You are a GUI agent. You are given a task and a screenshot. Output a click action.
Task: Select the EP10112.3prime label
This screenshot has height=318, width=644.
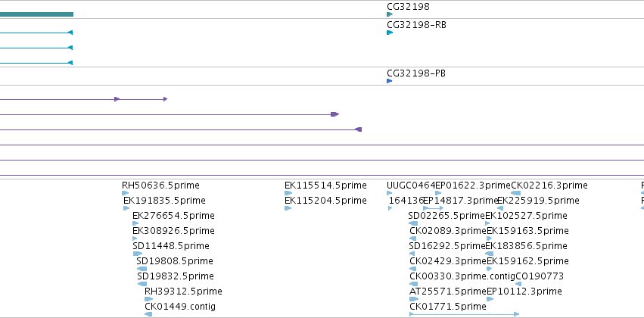pyautogui.click(x=524, y=291)
